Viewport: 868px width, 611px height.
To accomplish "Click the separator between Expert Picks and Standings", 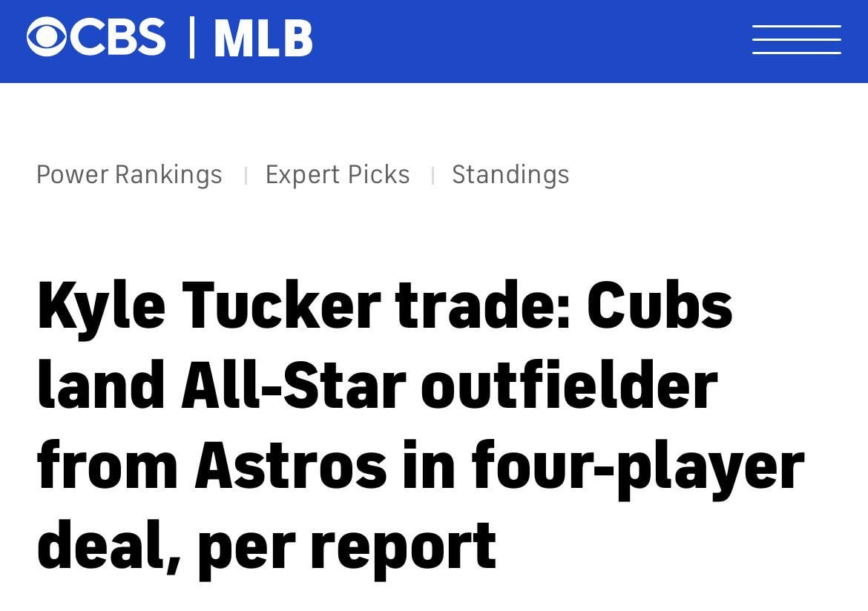I will [432, 176].
